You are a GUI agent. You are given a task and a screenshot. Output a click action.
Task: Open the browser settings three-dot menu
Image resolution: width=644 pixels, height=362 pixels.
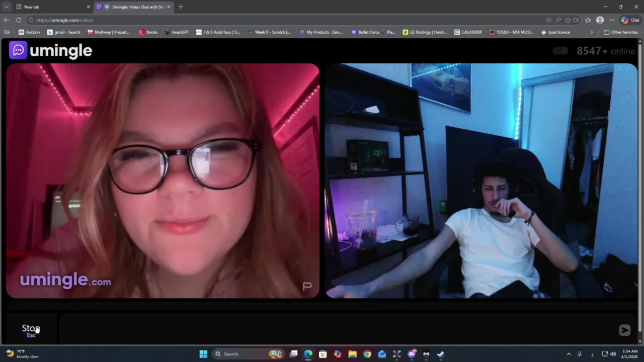[612, 20]
